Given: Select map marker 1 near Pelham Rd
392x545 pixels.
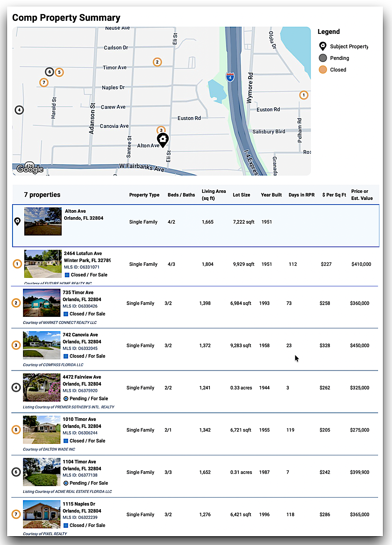Looking at the screenshot, I should [x=304, y=95].
